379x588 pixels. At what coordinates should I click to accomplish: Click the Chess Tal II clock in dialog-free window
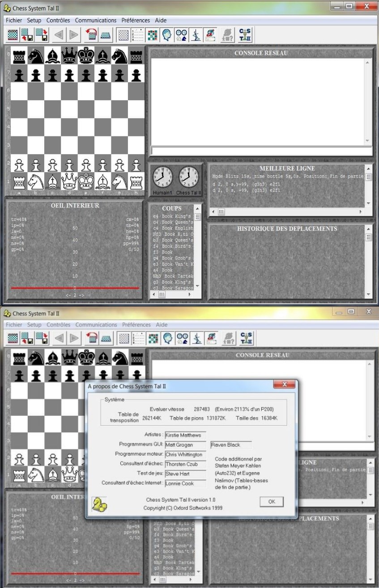click(x=189, y=178)
